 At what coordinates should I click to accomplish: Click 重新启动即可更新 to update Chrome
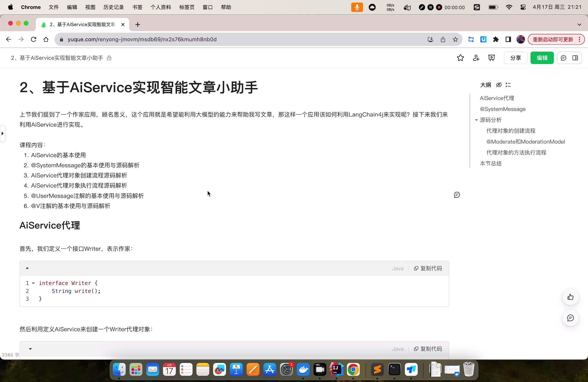(552, 39)
